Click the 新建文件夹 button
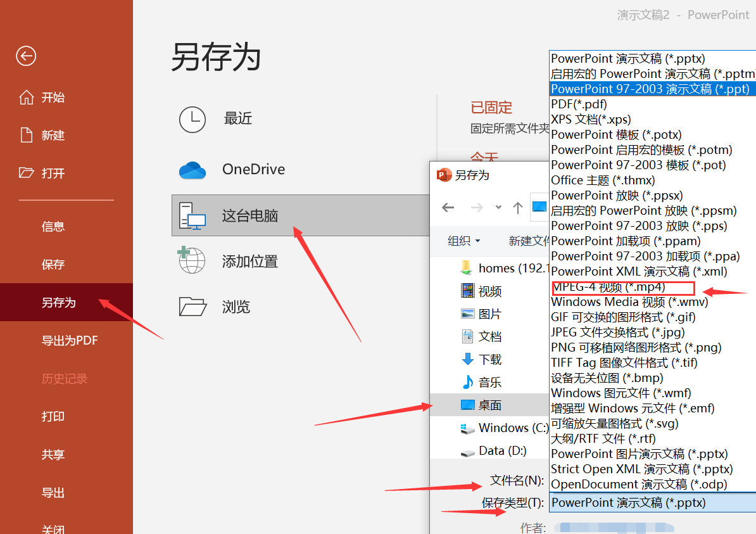The image size is (756, 534). (x=529, y=241)
